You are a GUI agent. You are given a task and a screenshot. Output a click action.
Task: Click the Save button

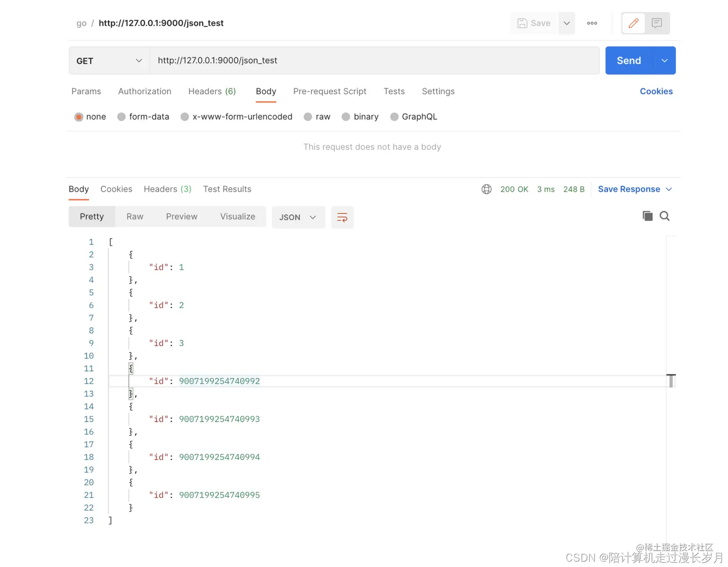[x=534, y=23]
